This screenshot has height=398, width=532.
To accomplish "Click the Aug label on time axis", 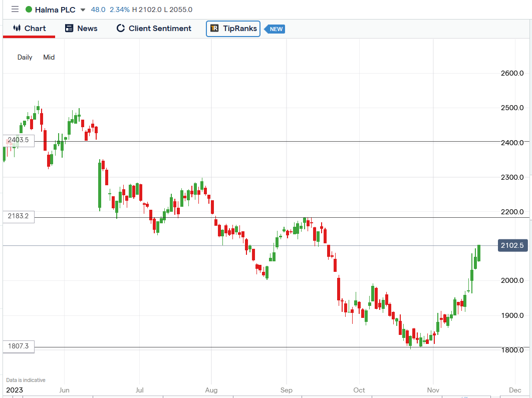I will pos(211,390).
